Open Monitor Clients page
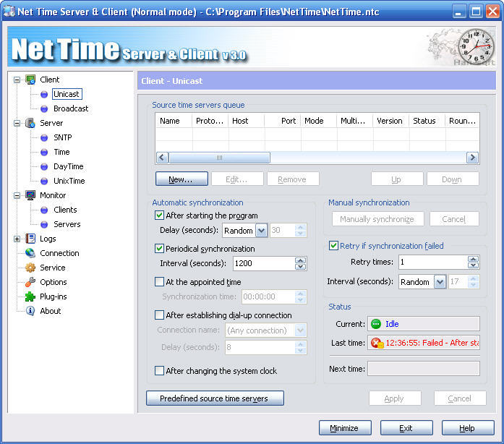The image size is (504, 444). click(65, 210)
